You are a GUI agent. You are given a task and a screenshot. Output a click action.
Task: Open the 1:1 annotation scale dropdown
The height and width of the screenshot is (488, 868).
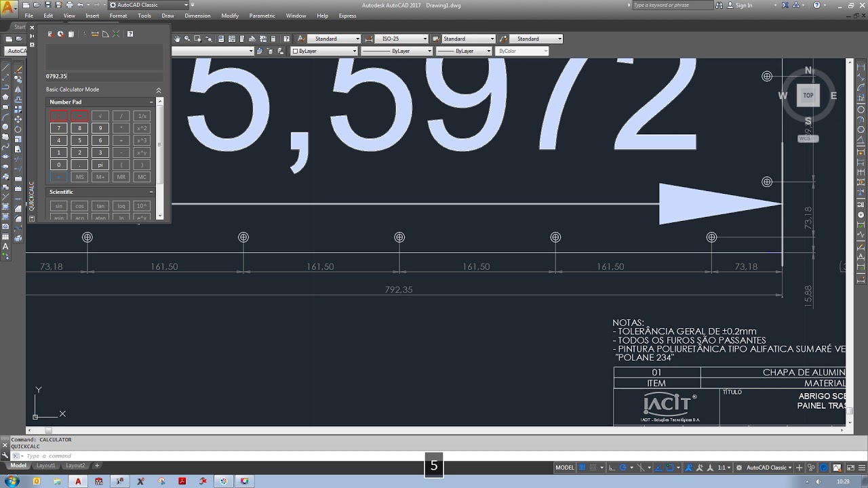coord(725,468)
